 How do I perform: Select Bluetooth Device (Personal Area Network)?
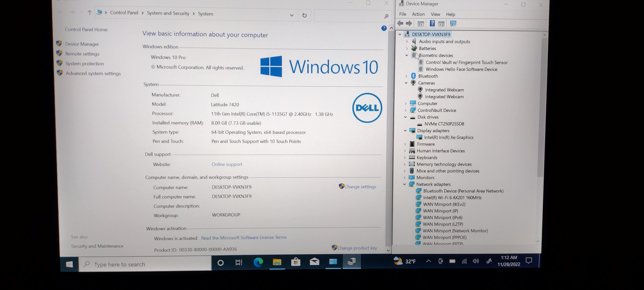463,191
